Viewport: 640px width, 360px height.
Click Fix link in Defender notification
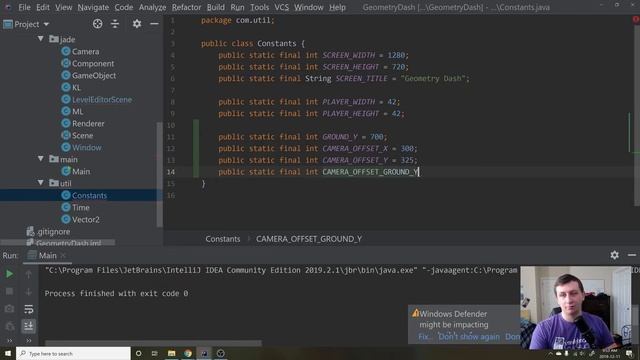tap(423, 337)
